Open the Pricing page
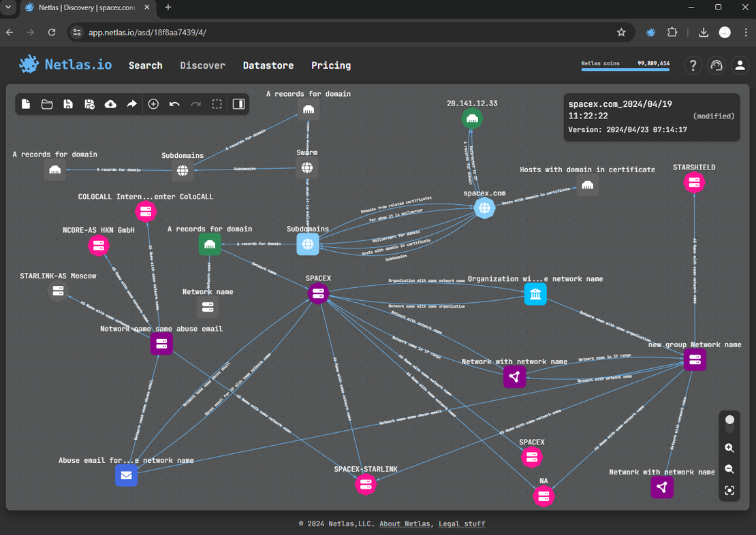The width and height of the screenshot is (756, 535). [x=331, y=65]
